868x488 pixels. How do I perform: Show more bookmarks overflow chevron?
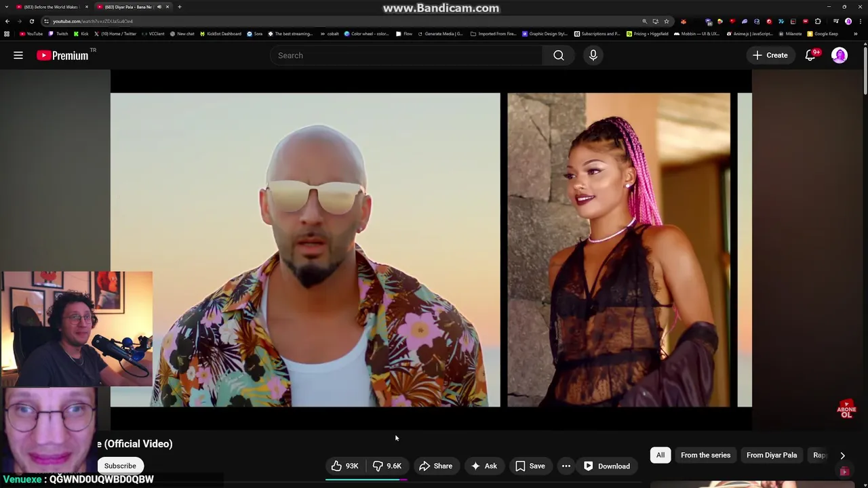pos(856,33)
